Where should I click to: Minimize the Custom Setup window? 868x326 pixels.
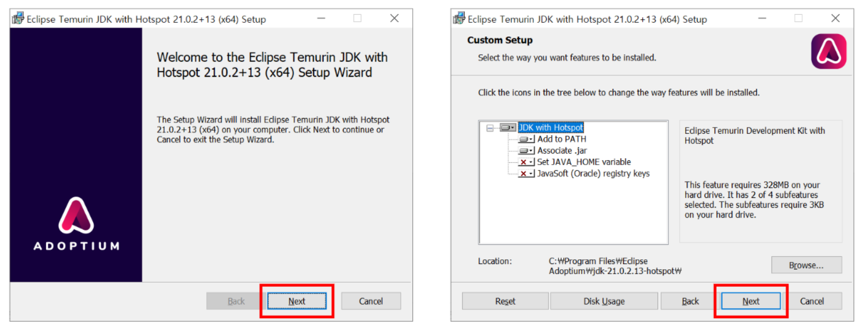tap(762, 19)
